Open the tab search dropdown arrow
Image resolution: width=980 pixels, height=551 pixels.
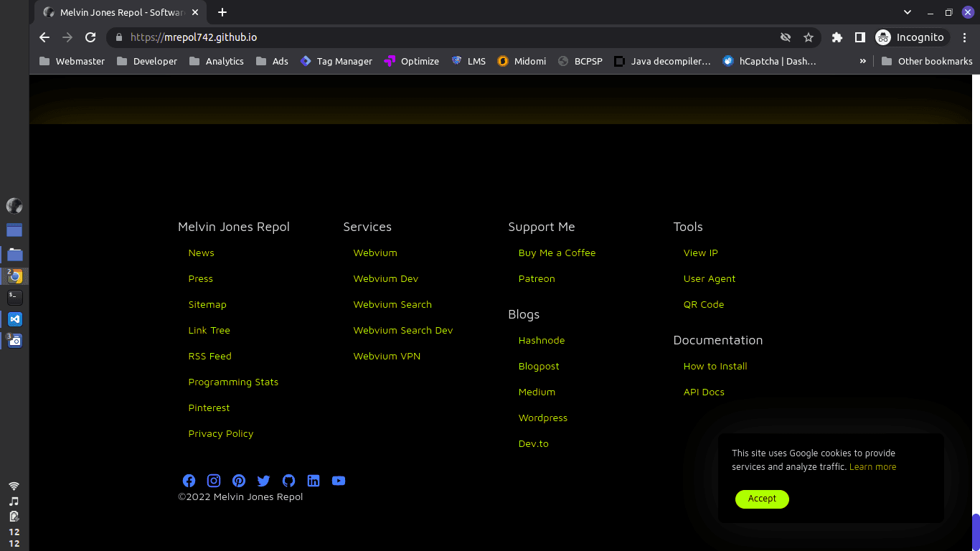(x=907, y=12)
